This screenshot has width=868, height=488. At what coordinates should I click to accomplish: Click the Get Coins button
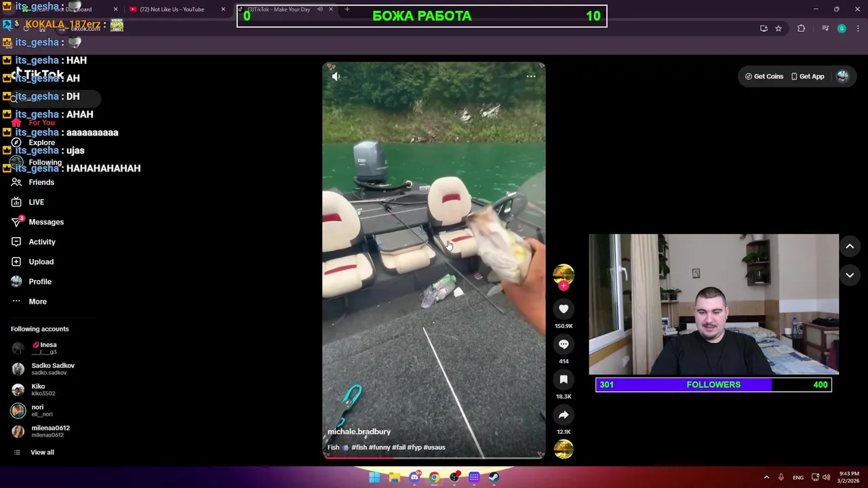pyautogui.click(x=764, y=77)
